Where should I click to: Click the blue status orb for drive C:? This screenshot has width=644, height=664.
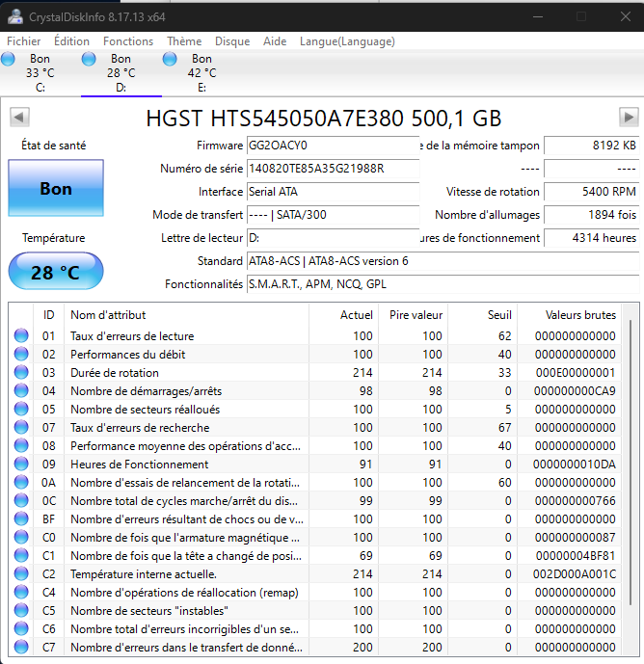click(x=9, y=60)
